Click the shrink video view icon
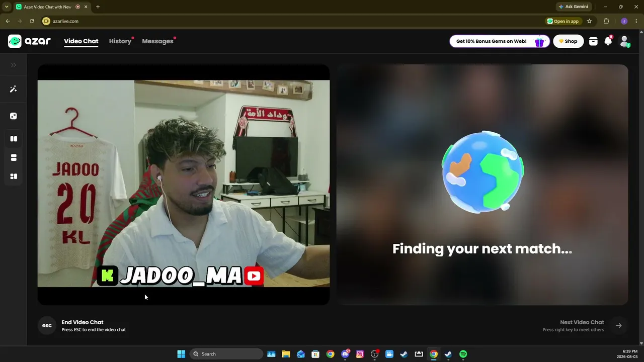 [x=14, y=116]
